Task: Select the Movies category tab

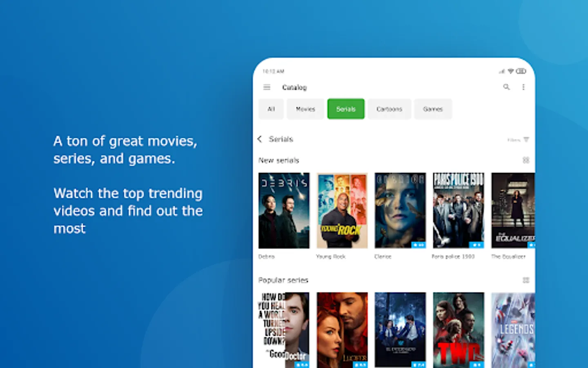Action: (305, 109)
